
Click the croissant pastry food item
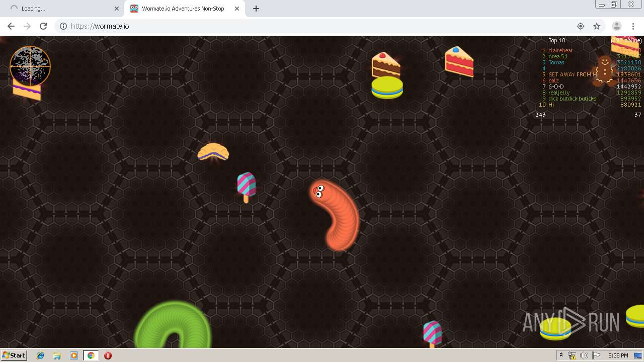pos(213,152)
